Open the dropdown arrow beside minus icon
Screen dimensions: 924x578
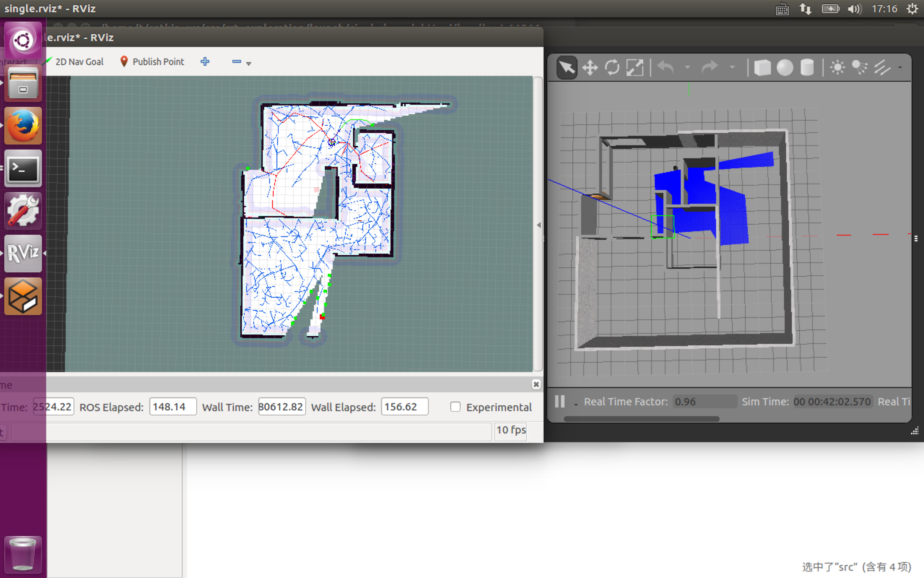(x=249, y=64)
